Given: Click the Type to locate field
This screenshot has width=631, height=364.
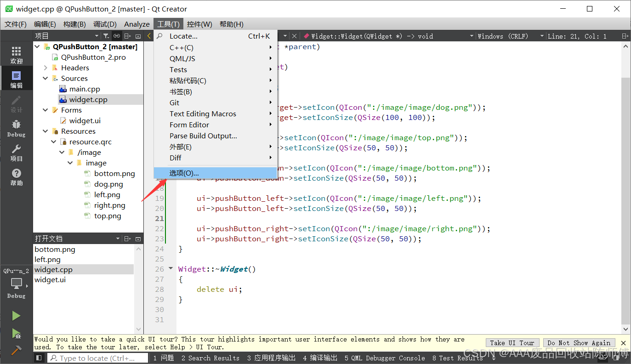Looking at the screenshot, I should tap(97, 358).
